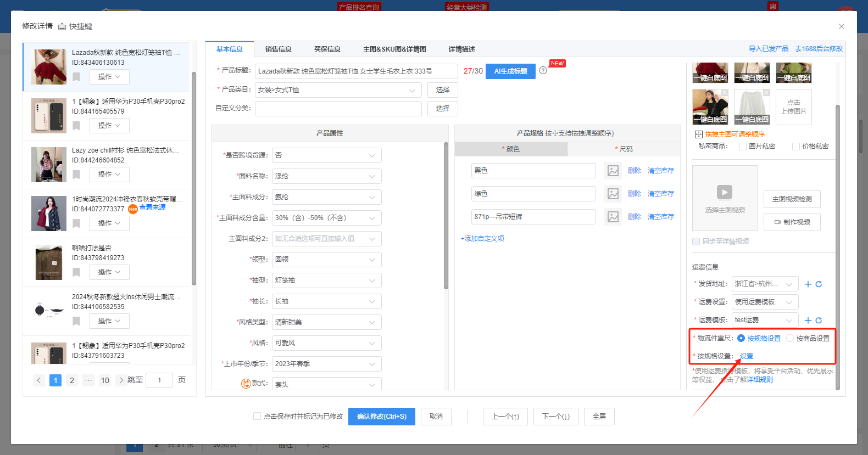The width and height of the screenshot is (868, 455).
Task: Click the 选择主图视频 play icon
Action: pos(725,192)
